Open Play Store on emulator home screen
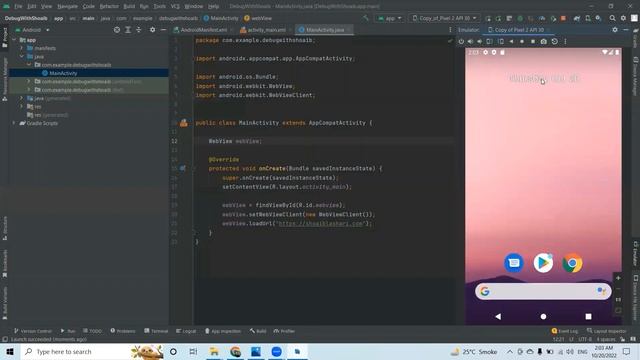This screenshot has width=640, height=360. 543,263
